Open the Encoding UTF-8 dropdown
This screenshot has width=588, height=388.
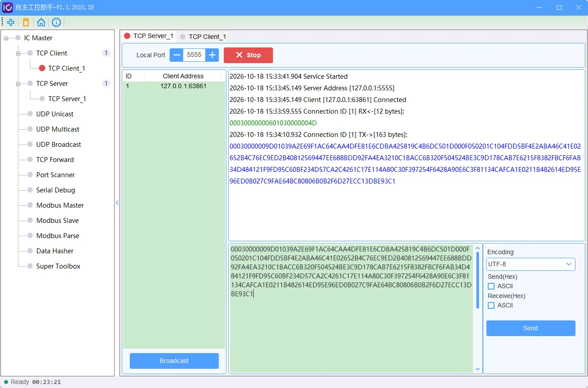click(531, 264)
